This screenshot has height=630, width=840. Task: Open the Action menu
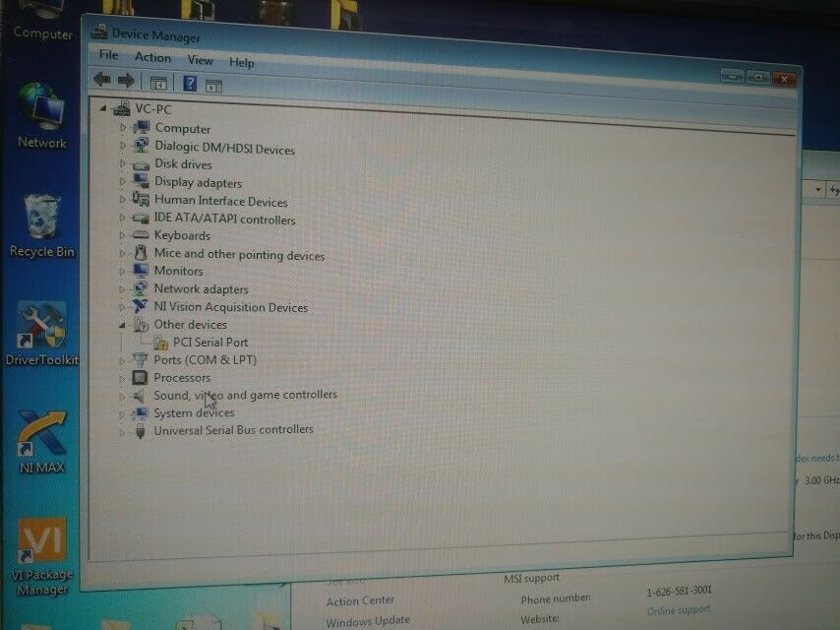click(x=152, y=58)
